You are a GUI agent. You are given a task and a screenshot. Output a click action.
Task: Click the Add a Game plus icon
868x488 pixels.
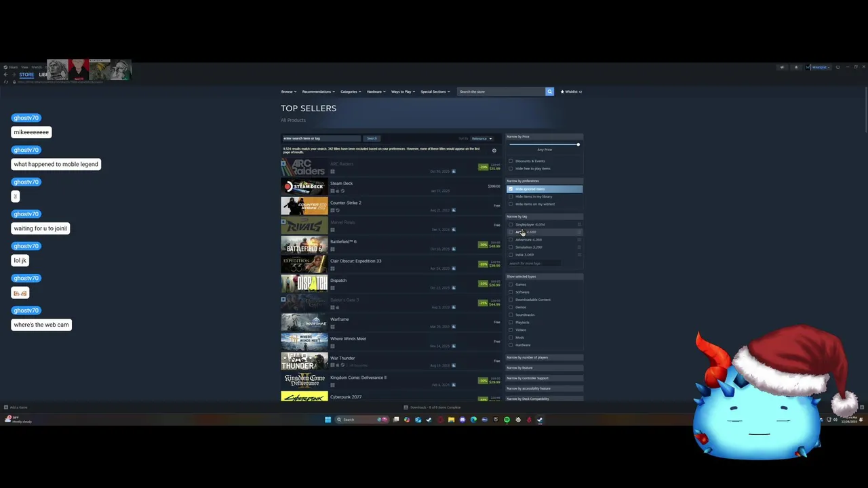tap(6, 407)
